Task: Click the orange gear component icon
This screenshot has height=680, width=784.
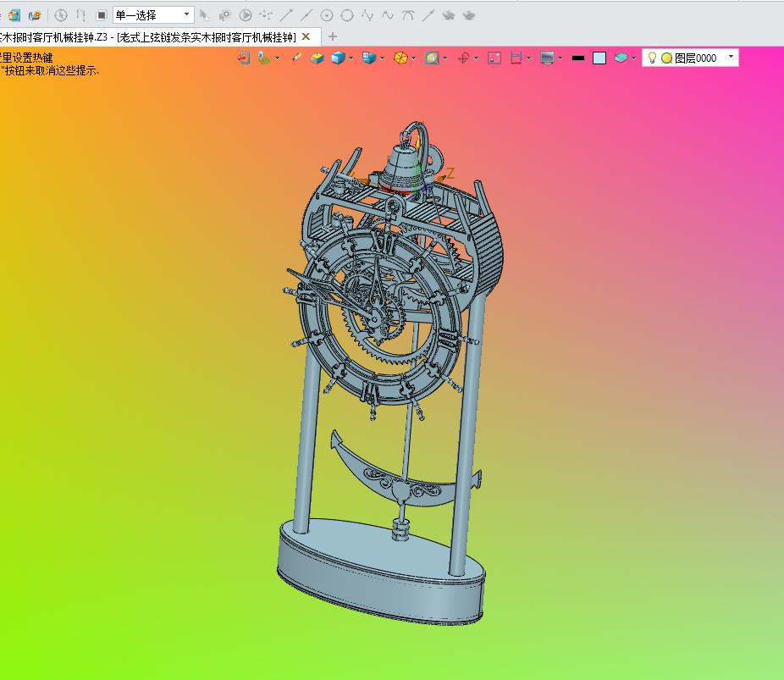Action: click(x=35, y=15)
